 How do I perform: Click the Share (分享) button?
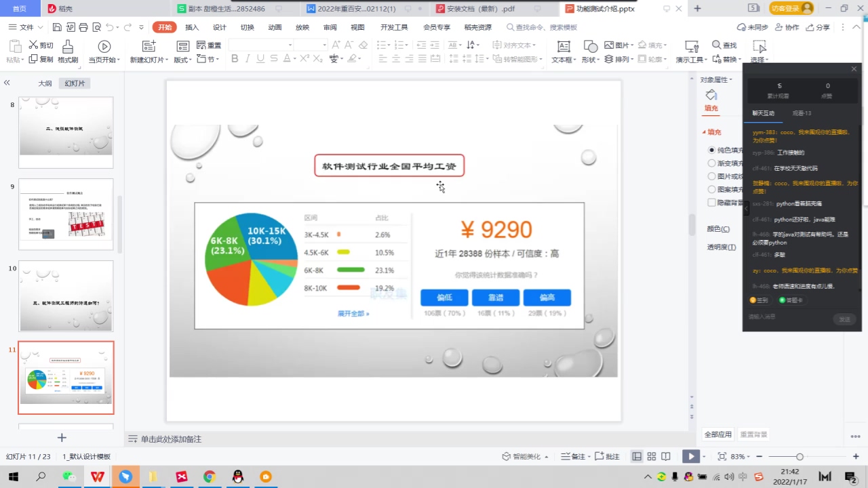click(818, 27)
